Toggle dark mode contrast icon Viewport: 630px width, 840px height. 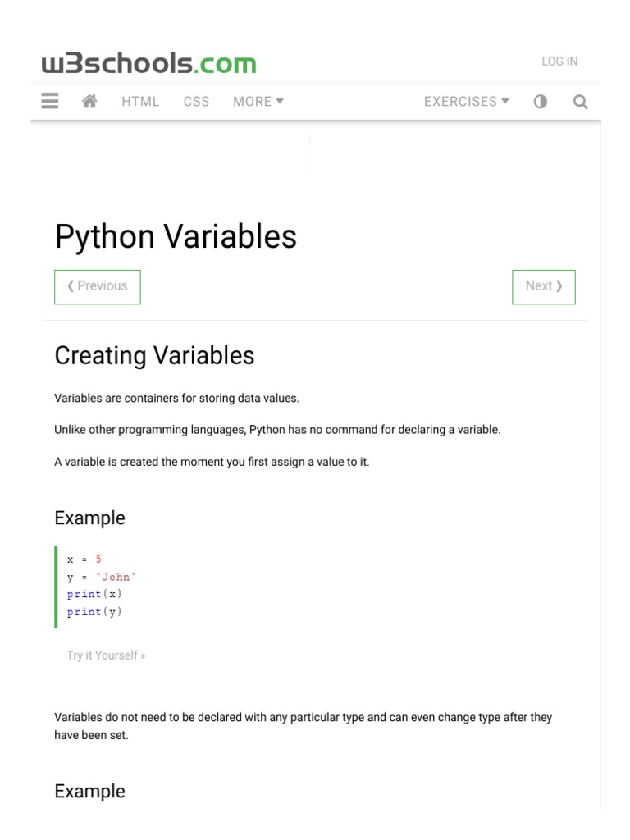click(540, 102)
